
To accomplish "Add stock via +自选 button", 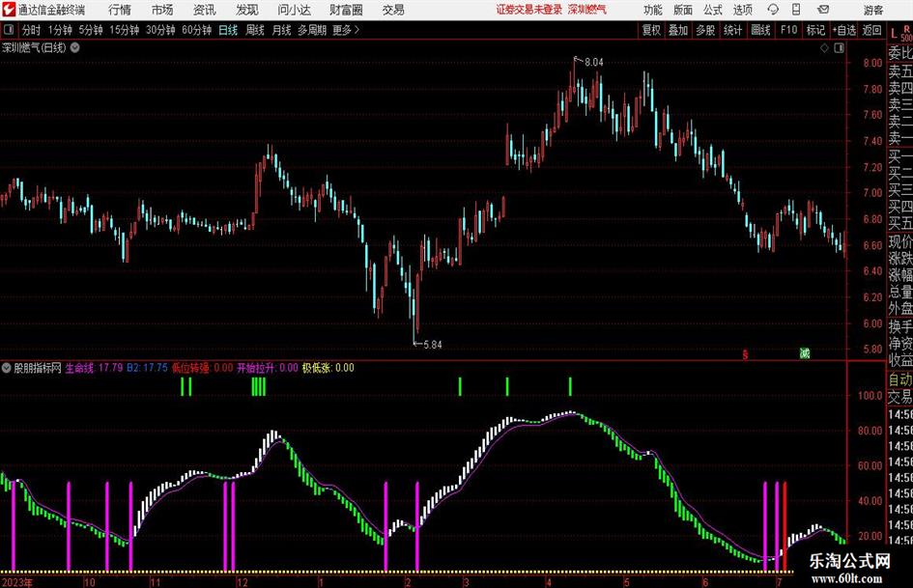I will pyautogui.click(x=844, y=30).
